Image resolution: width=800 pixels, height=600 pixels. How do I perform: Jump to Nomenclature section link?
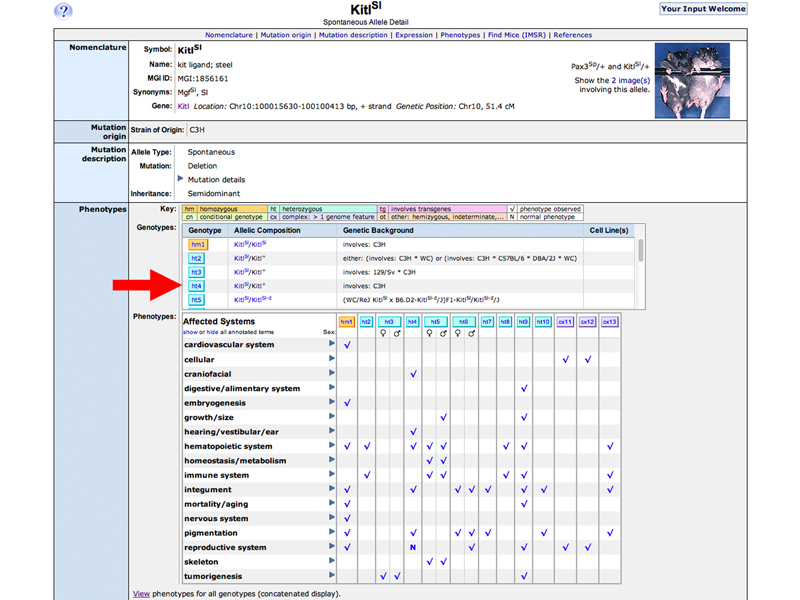229,35
